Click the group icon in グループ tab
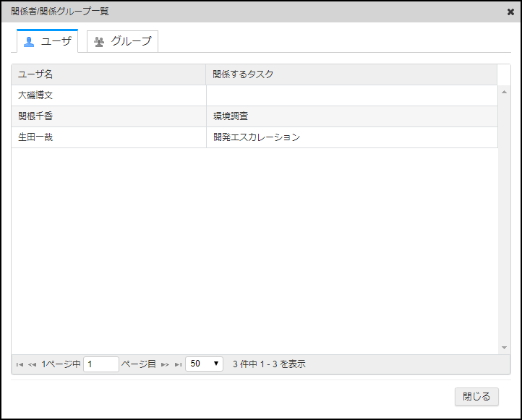 pyautogui.click(x=99, y=42)
